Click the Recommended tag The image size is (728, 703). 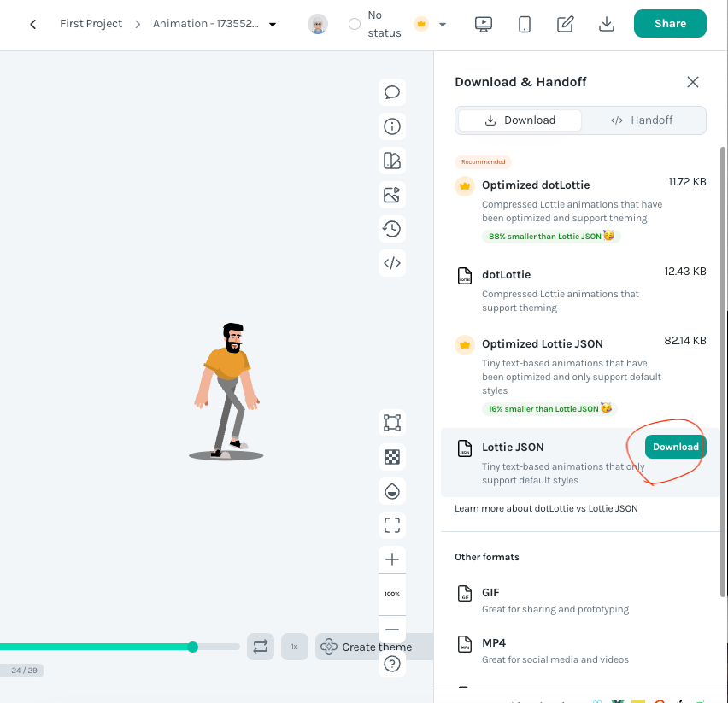tap(483, 162)
